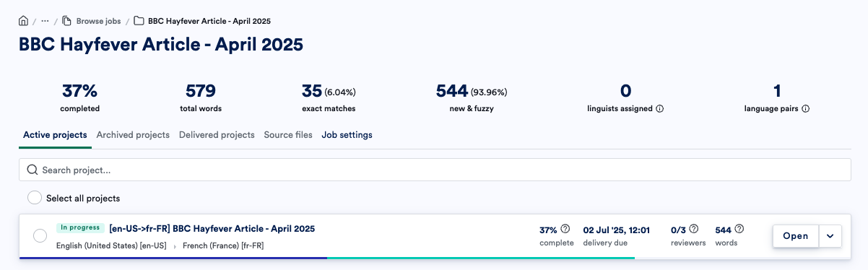The image size is (868, 270).
Task: Click the search magnifier icon
Action: tap(32, 170)
